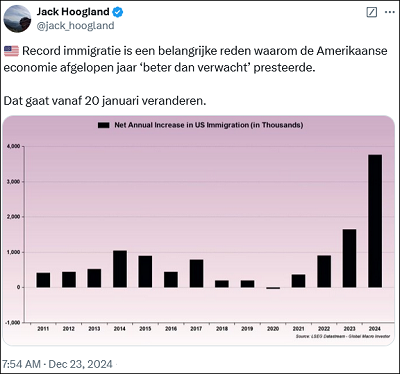
Task: Click the 7:54 AM Dec 23, 2024 timestamp
Action: coord(57,364)
